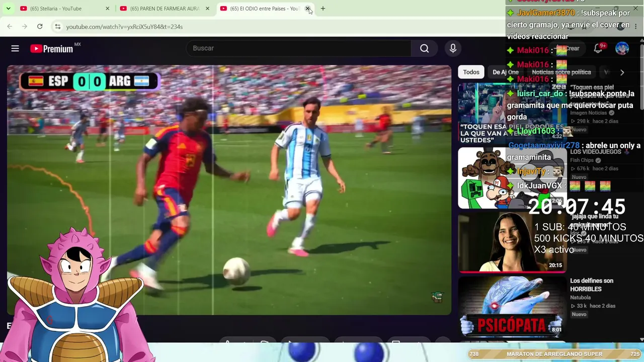Go back with the browser arrow
This screenshot has height=362, width=644.
[10, 26]
